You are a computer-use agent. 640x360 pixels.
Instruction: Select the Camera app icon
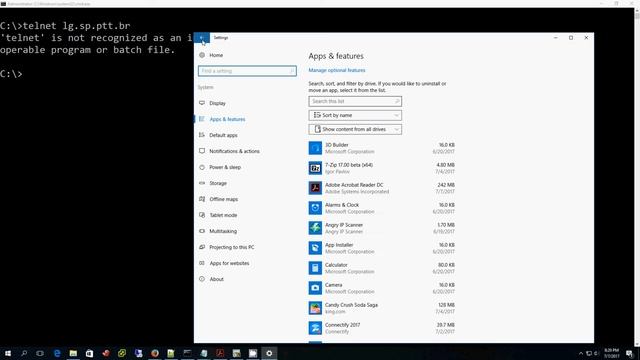(315, 288)
